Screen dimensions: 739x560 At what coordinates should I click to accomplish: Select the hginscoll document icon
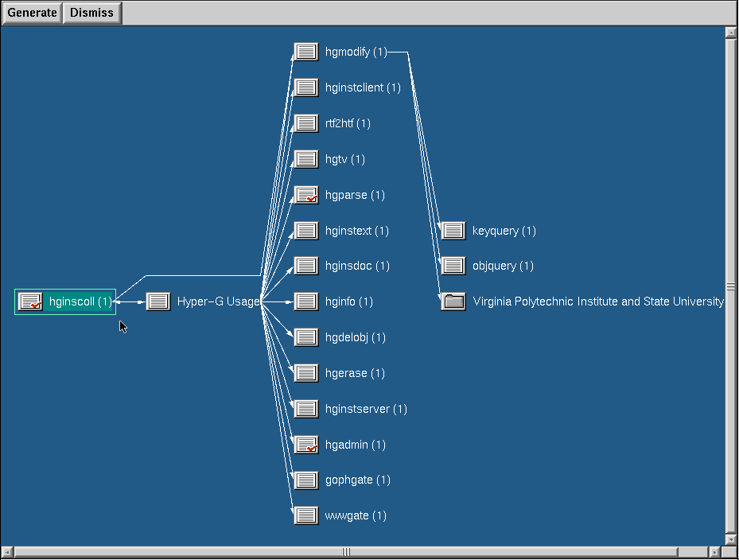(30, 302)
